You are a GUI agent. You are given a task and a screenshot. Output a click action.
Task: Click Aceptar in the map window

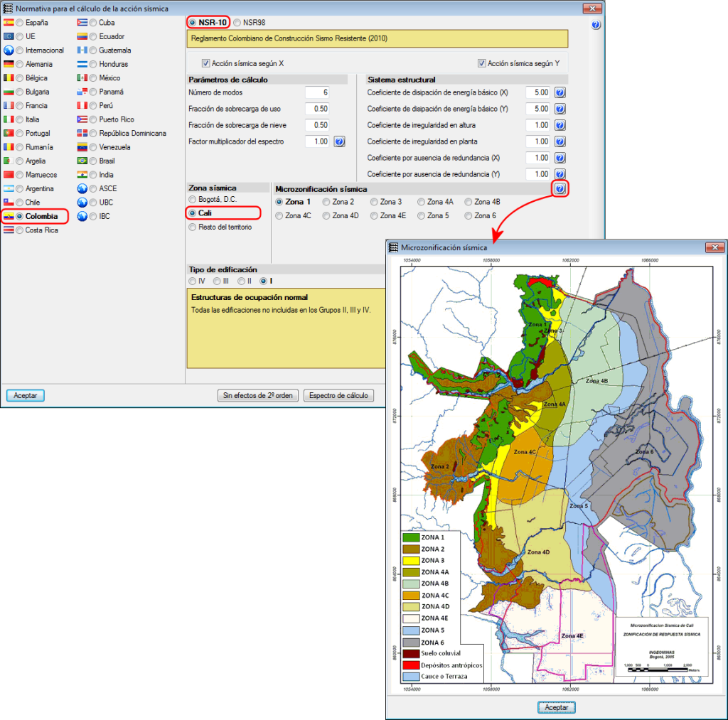(556, 707)
